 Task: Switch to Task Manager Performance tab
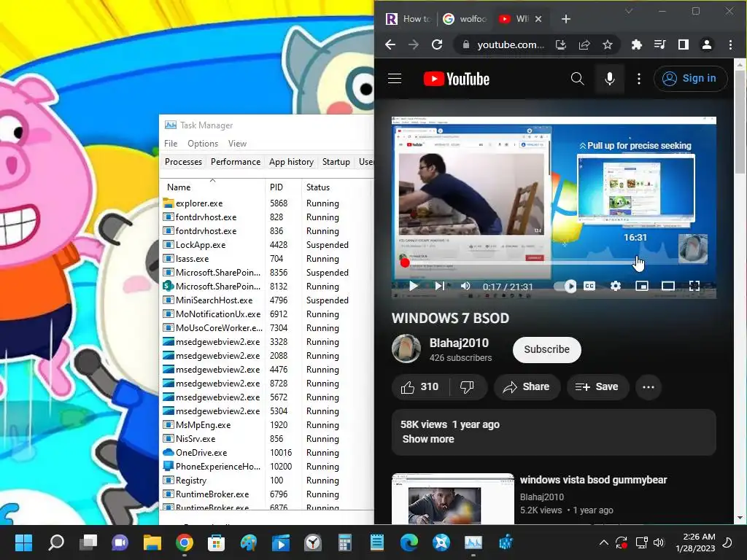[236, 162]
